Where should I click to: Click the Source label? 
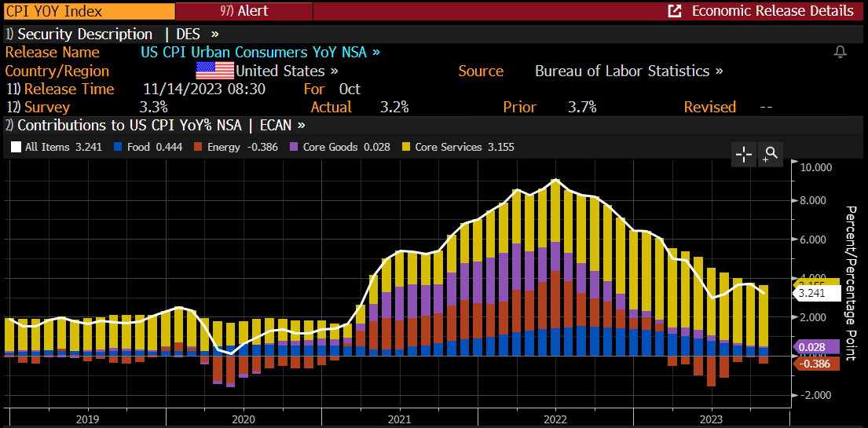point(481,71)
